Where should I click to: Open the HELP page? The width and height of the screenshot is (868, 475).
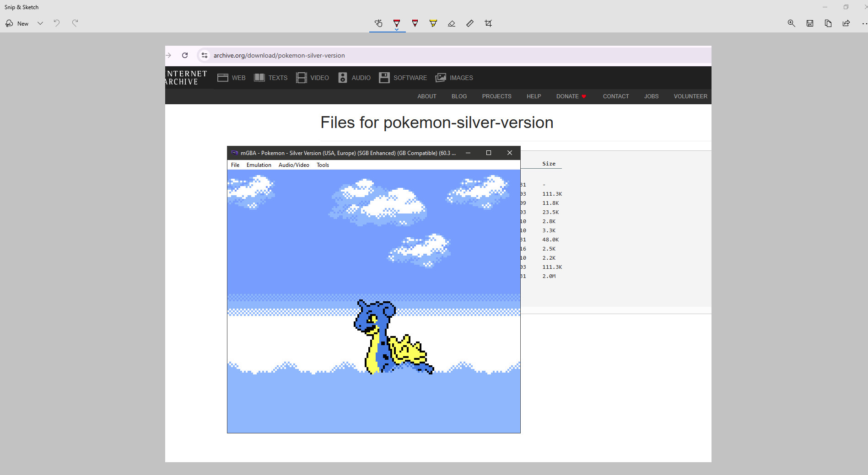click(534, 96)
